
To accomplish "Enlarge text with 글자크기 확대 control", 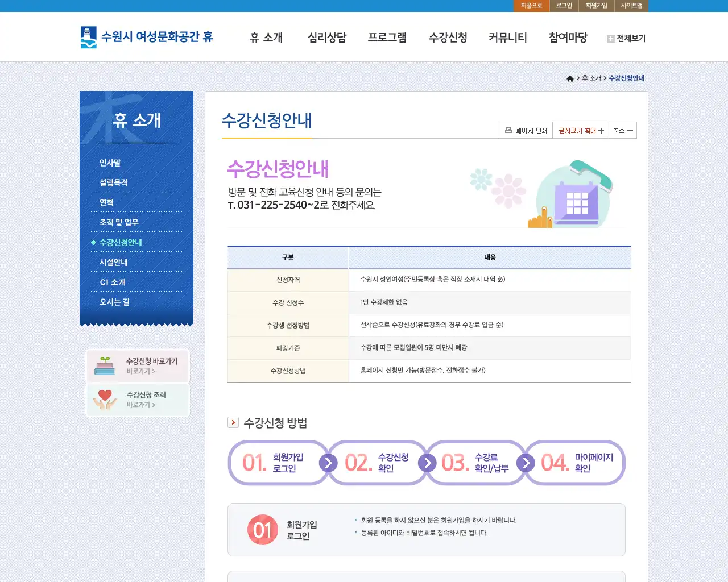I will tap(580, 130).
